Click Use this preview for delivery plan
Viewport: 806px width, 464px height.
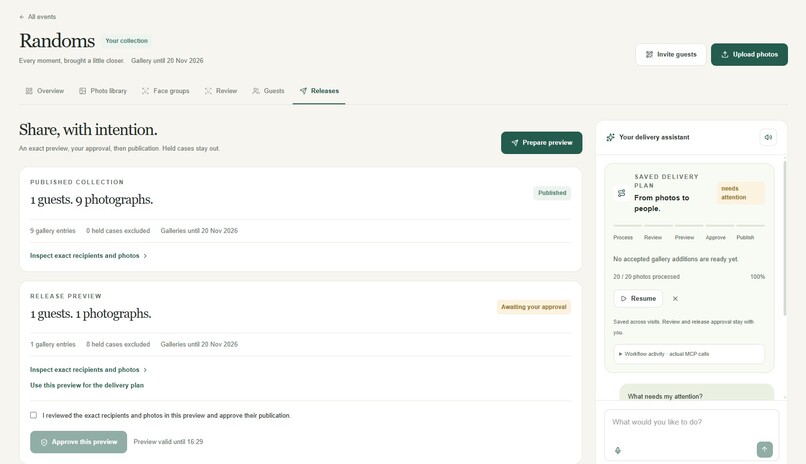(87, 385)
